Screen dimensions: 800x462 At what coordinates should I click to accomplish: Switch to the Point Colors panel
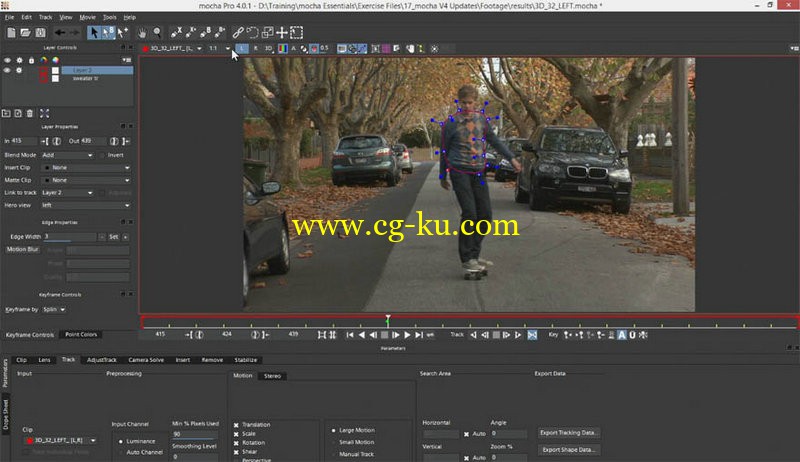(81, 335)
